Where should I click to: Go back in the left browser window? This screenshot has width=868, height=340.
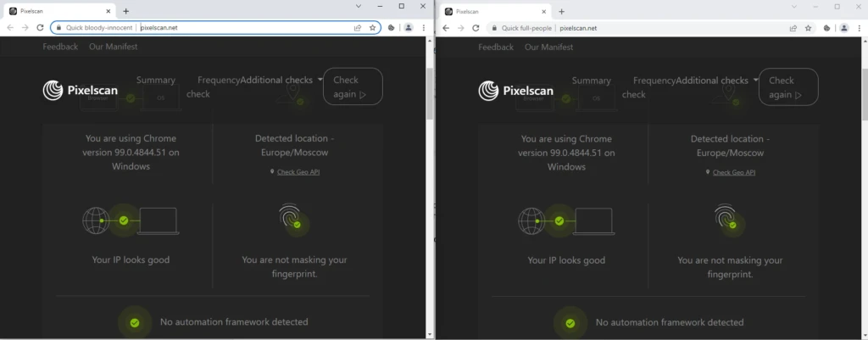(10, 27)
